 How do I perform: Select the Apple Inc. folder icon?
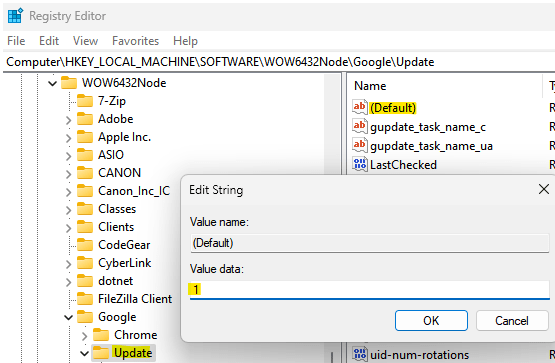(x=85, y=137)
